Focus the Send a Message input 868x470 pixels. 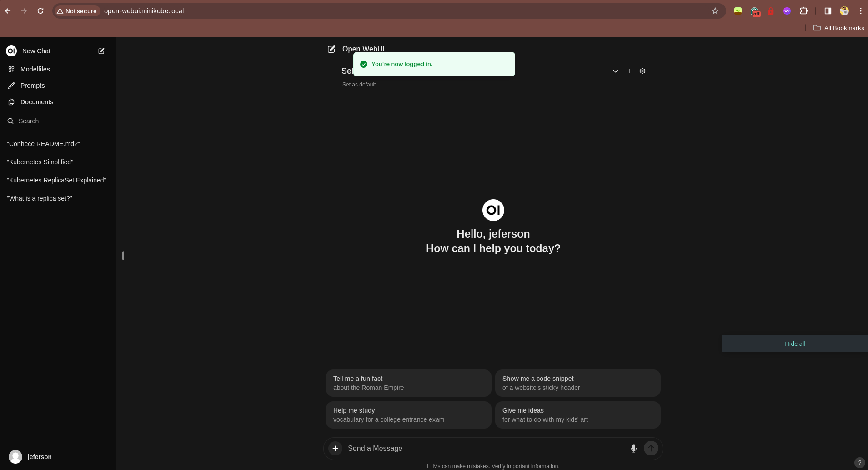point(486,449)
